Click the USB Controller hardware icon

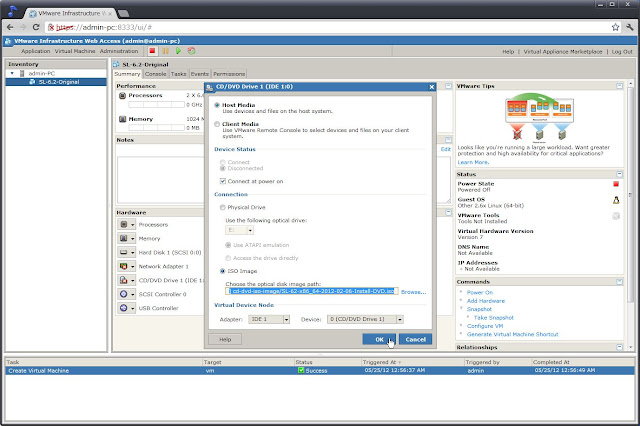click(x=124, y=308)
